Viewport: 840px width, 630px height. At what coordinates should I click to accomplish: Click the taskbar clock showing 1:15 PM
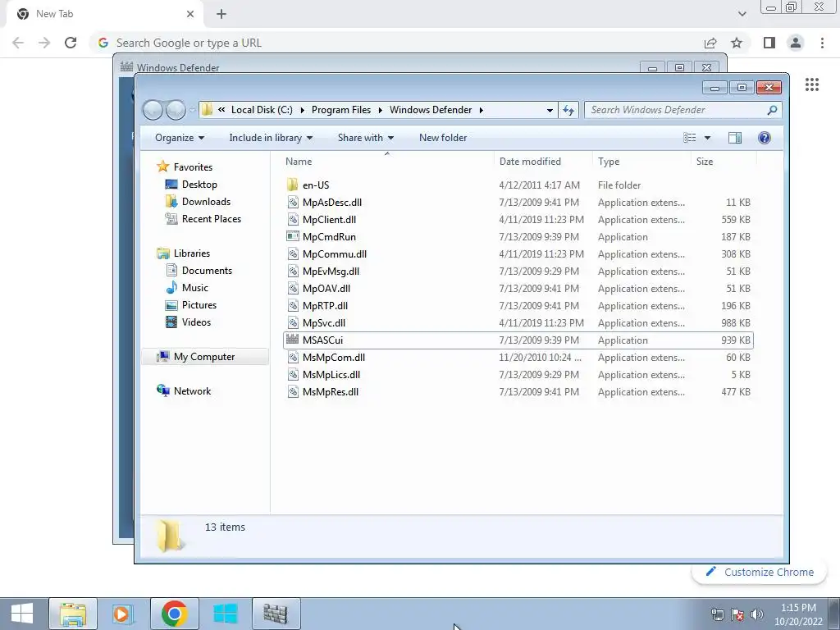[x=798, y=614]
